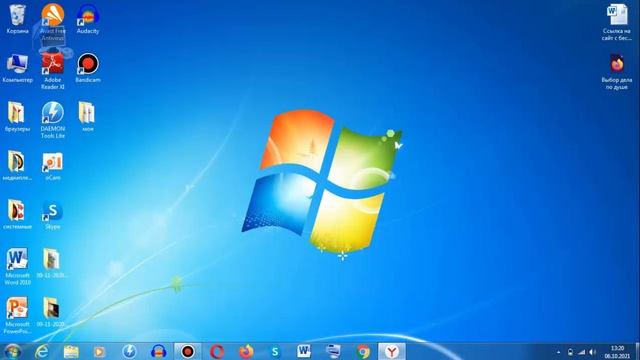Launch Avast Free Antivirus desktop shortcut
Screen dimensions: 640x360
coord(53,21)
